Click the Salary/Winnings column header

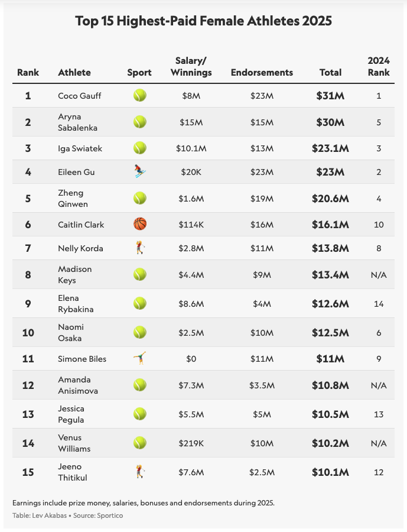point(191,67)
